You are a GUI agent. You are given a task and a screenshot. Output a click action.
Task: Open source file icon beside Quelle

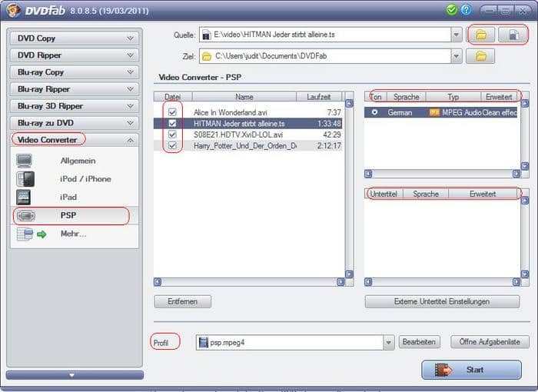[x=513, y=35]
